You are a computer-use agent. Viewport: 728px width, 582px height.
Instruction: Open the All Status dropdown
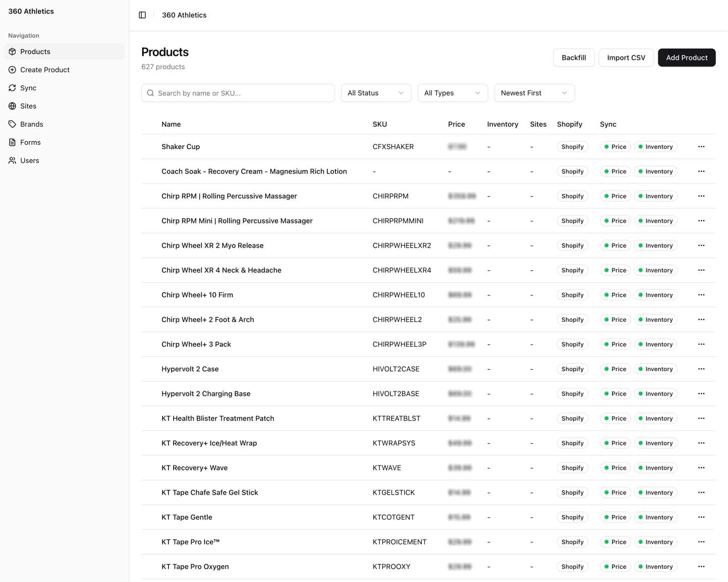click(376, 93)
